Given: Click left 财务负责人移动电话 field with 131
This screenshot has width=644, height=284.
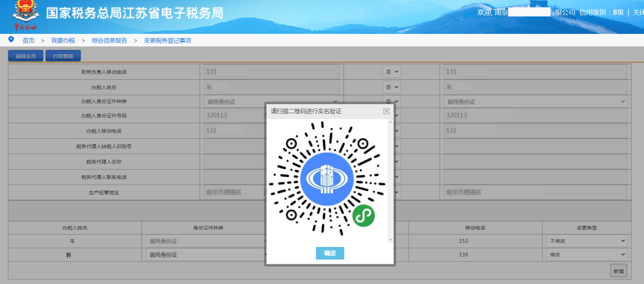Looking at the screenshot, I should click(x=271, y=71).
